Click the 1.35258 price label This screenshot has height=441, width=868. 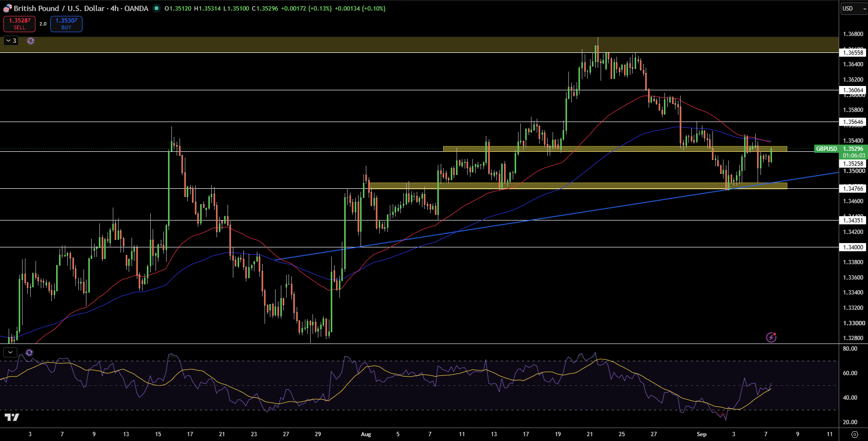tap(853, 164)
